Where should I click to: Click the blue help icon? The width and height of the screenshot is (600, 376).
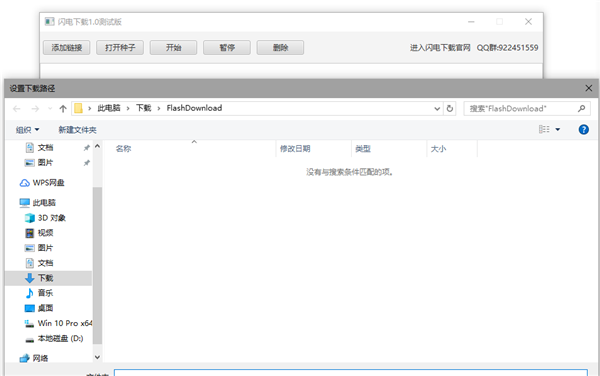[x=584, y=129]
